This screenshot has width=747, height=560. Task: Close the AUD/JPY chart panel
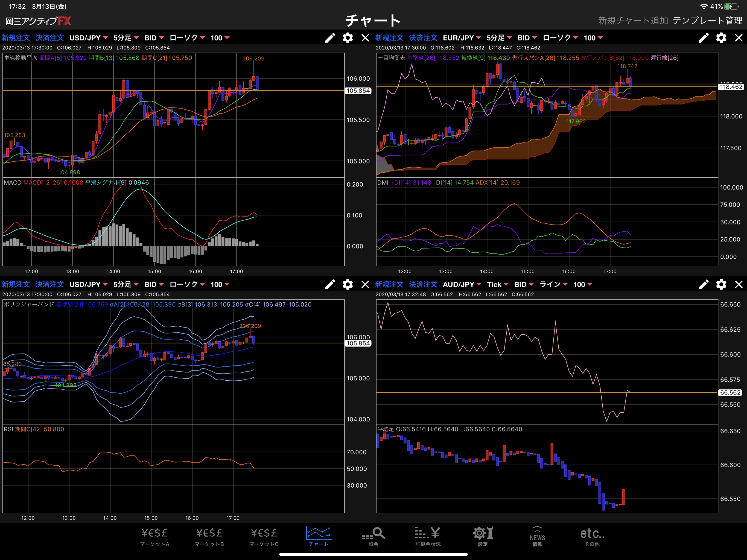739,284
